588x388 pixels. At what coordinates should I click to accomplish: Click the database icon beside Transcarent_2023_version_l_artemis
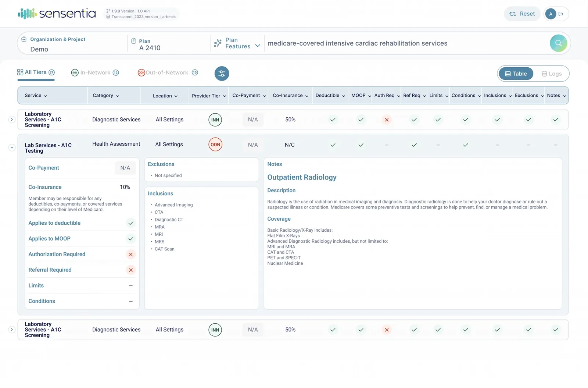coord(108,17)
